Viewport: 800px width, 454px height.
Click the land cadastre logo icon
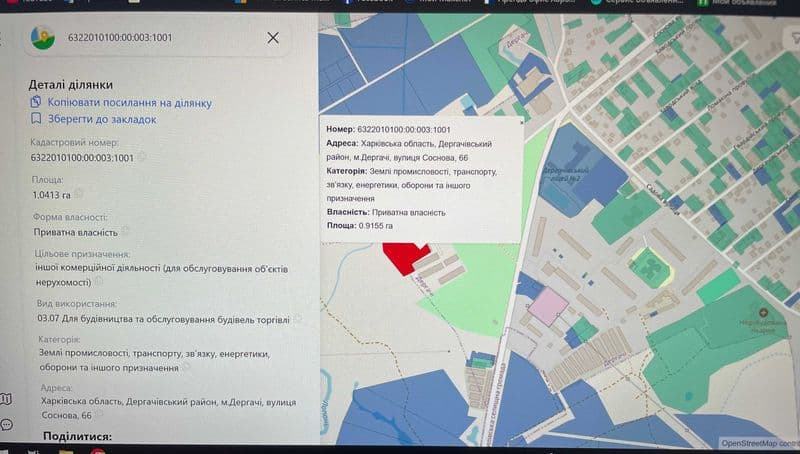[x=43, y=37]
